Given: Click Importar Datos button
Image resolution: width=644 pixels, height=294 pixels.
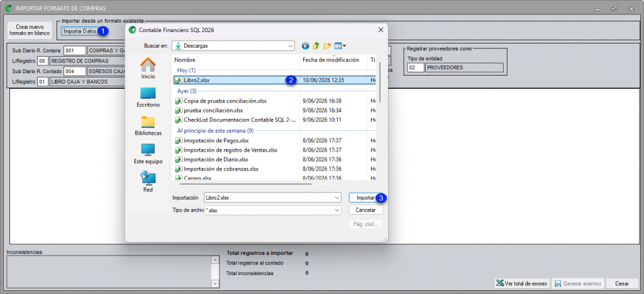Looking at the screenshot, I should click(x=80, y=31).
